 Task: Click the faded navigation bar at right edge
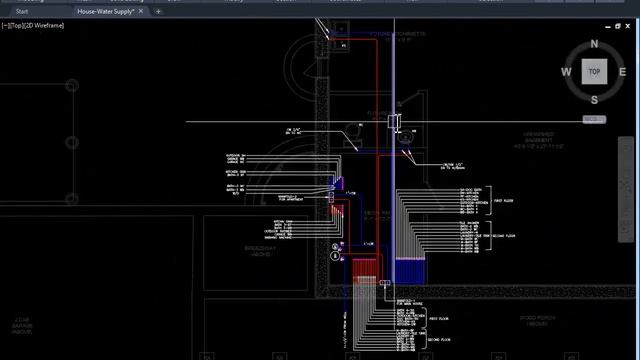[x=626, y=189]
